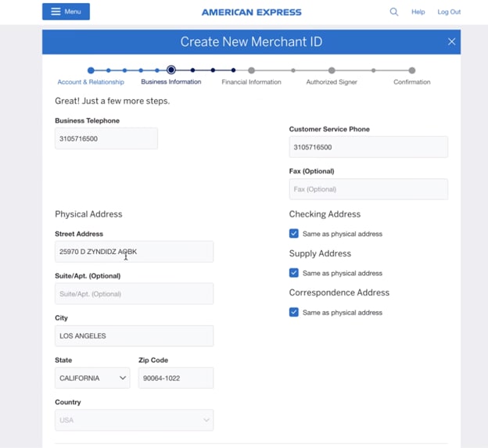Open the Country dropdown showing USA
The image size is (488, 448).
[x=134, y=420]
